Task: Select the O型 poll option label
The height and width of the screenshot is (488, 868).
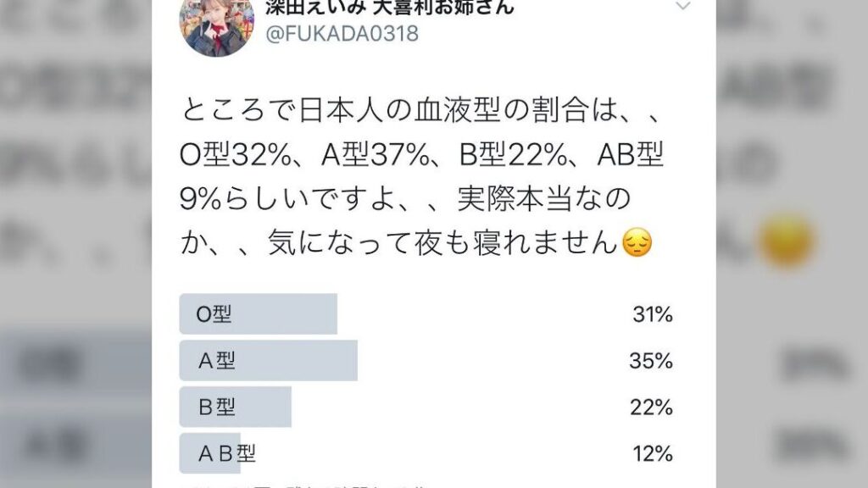Action: 214,314
